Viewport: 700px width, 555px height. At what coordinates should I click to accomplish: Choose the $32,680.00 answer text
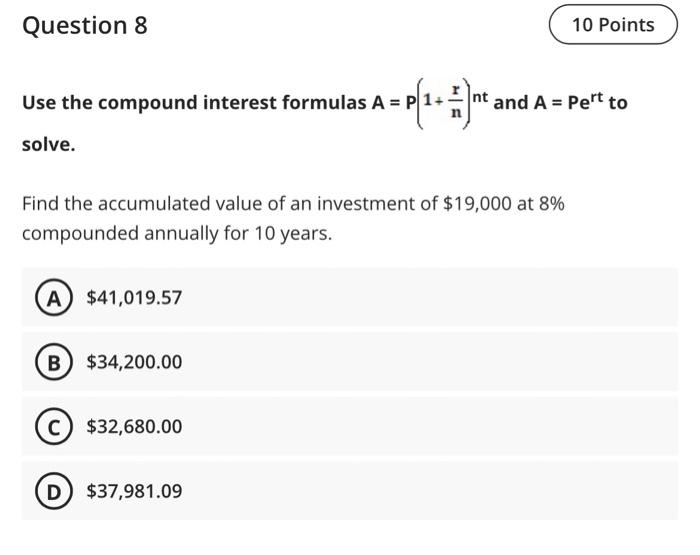pyautogui.click(x=134, y=427)
